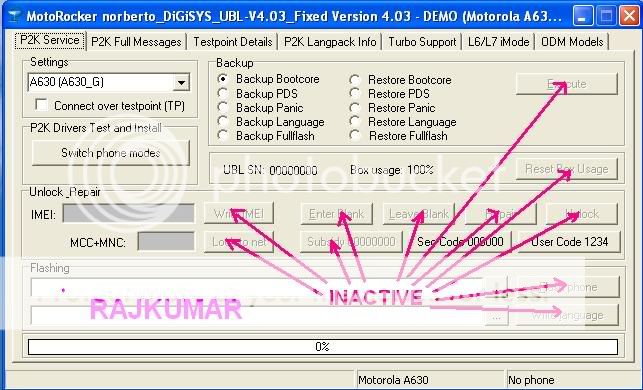This screenshot has width=643, height=390.
Task: Click the Unlock button
Action: pyautogui.click(x=582, y=214)
